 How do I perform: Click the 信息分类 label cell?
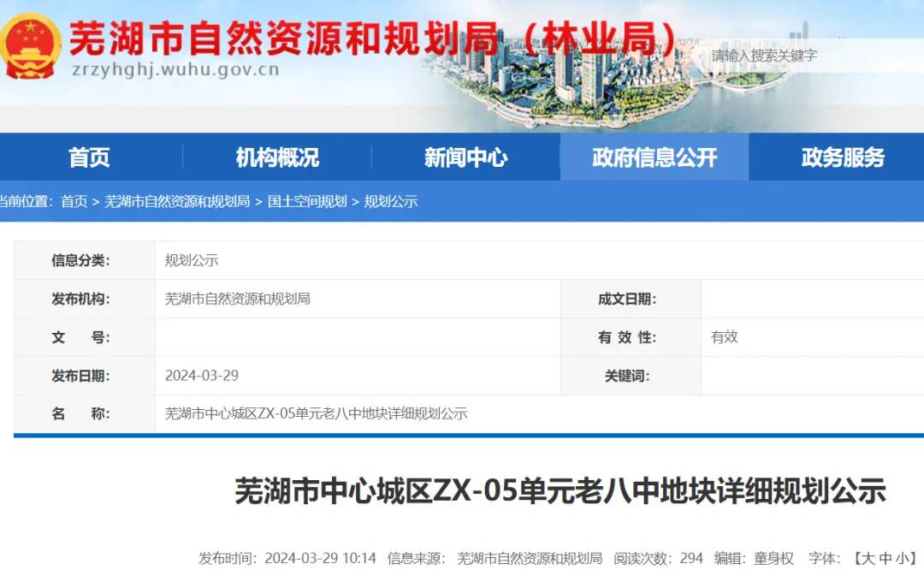(x=84, y=260)
